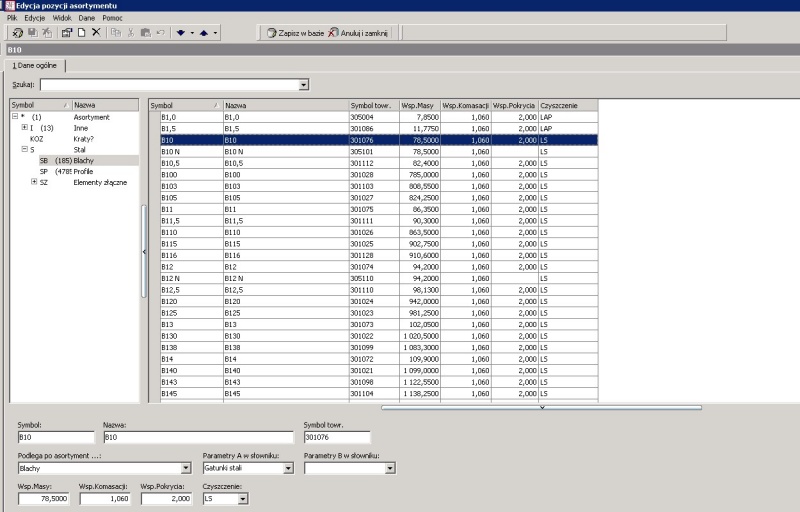This screenshot has width=800, height=512.
Task: Click the LAP cell in row B1,5
Action: (x=568, y=129)
